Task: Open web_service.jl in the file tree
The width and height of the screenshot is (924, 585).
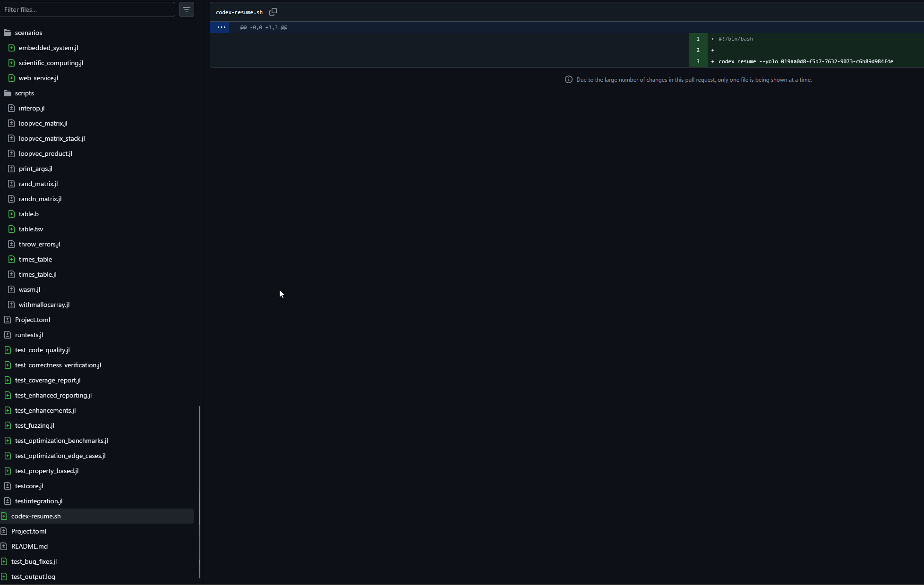Action: click(38, 78)
